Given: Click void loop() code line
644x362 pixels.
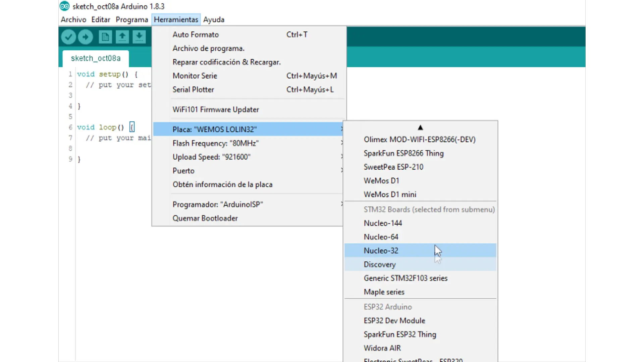Looking at the screenshot, I should point(106,127).
